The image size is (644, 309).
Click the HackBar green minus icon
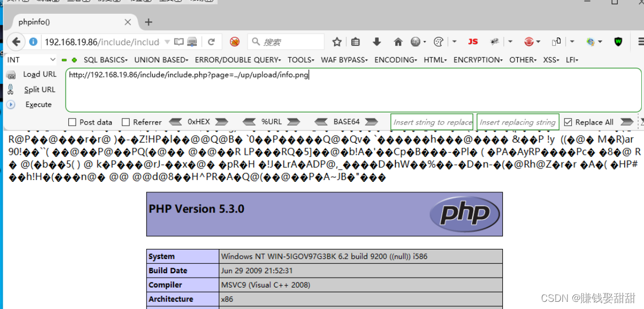64,60
